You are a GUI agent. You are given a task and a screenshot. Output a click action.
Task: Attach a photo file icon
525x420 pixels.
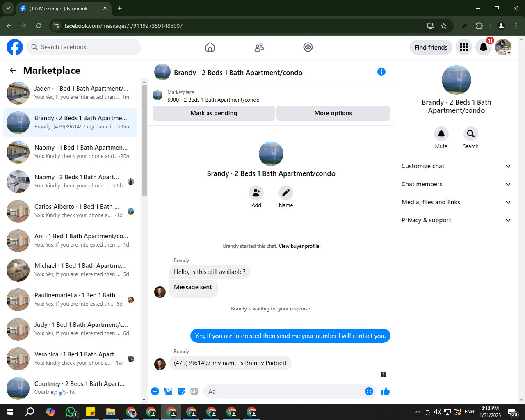click(x=168, y=391)
